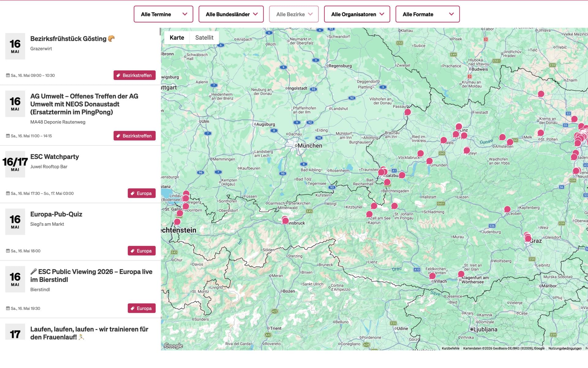Open AG Umwelt Offenes Treffen event
The width and height of the screenshot is (588, 368).
pyautogui.click(x=84, y=104)
